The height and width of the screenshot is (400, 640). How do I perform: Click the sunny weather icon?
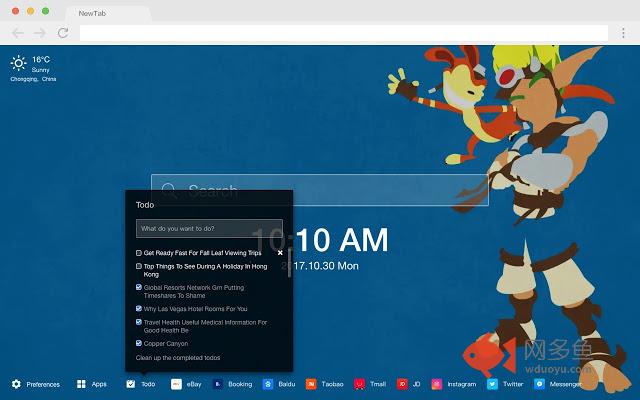click(18, 64)
